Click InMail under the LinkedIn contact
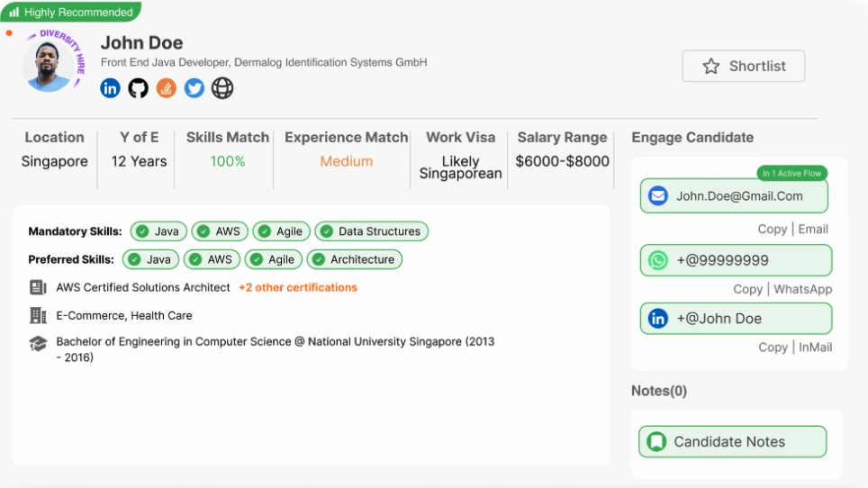Viewport: 868px width, 488px height. (x=815, y=348)
